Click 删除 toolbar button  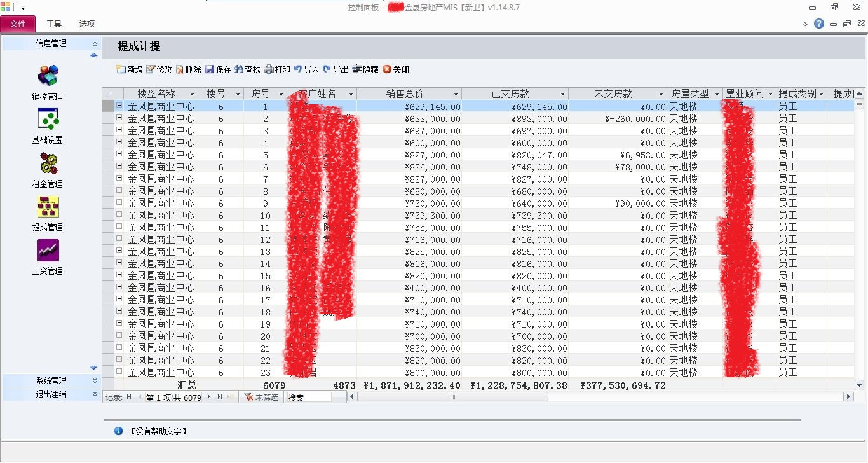(188, 69)
